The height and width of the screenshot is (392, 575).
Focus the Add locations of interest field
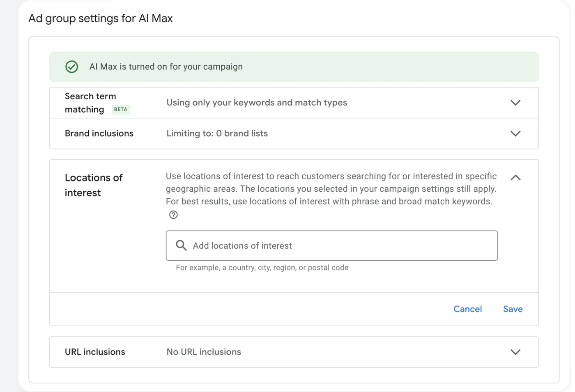pos(332,245)
